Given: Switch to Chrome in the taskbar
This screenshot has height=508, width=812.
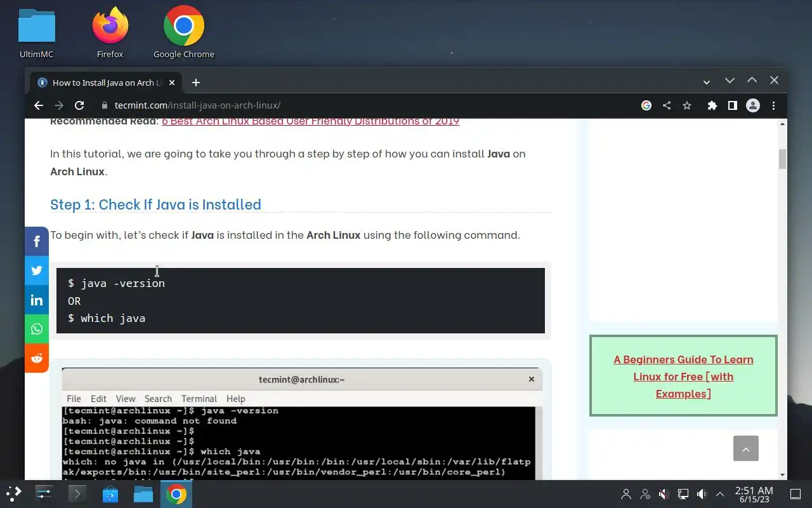Looking at the screenshot, I should [x=176, y=494].
